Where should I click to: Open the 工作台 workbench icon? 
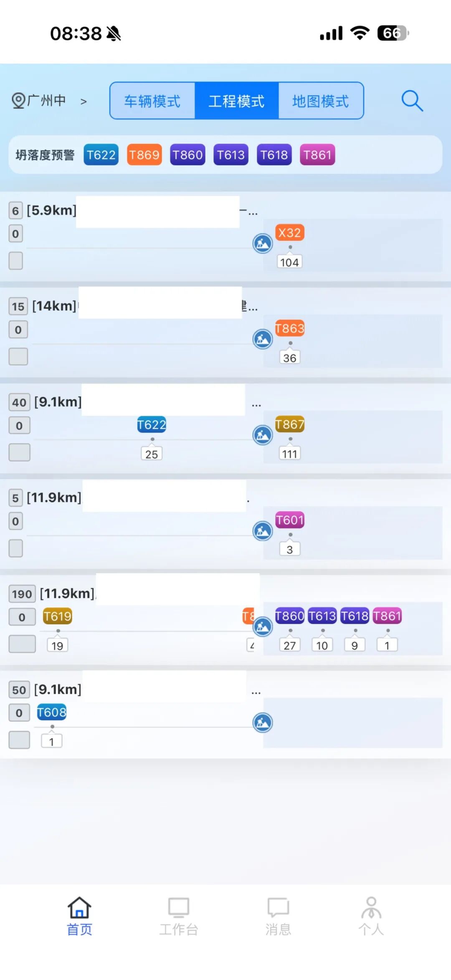point(178,907)
